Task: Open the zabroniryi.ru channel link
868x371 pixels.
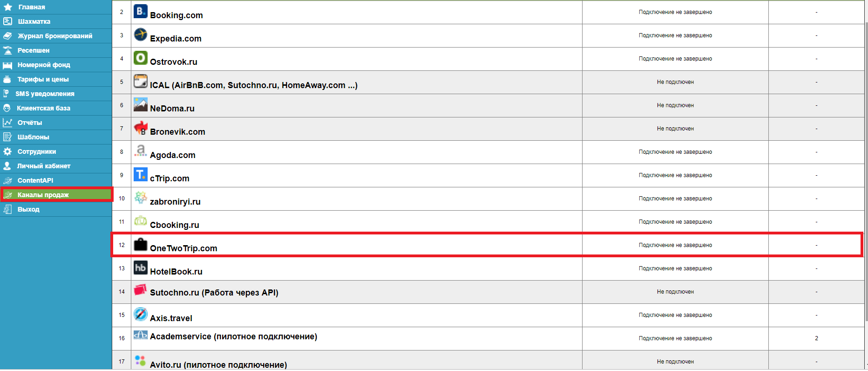Action: [x=175, y=202]
